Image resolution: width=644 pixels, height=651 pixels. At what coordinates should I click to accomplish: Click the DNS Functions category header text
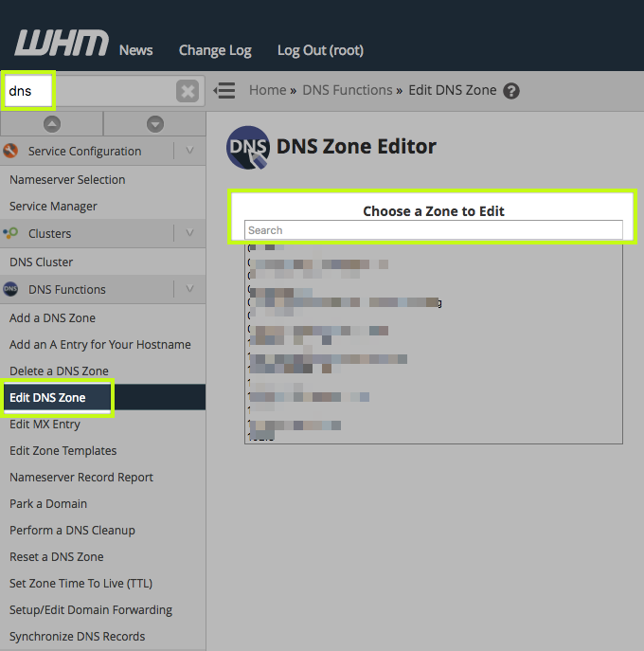click(x=67, y=289)
